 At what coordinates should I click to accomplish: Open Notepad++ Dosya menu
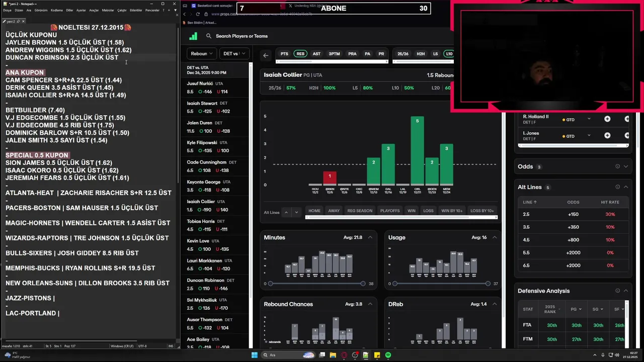[x=7, y=10]
